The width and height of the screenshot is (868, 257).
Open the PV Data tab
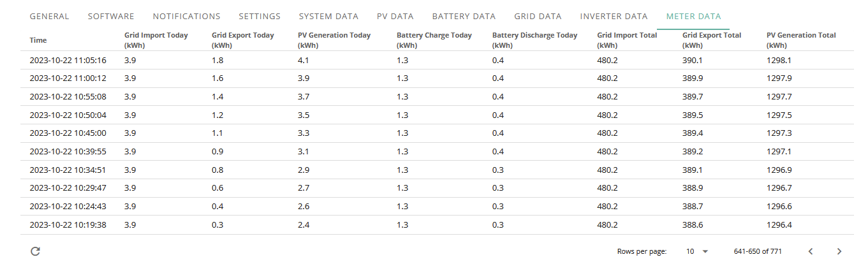coord(395,16)
